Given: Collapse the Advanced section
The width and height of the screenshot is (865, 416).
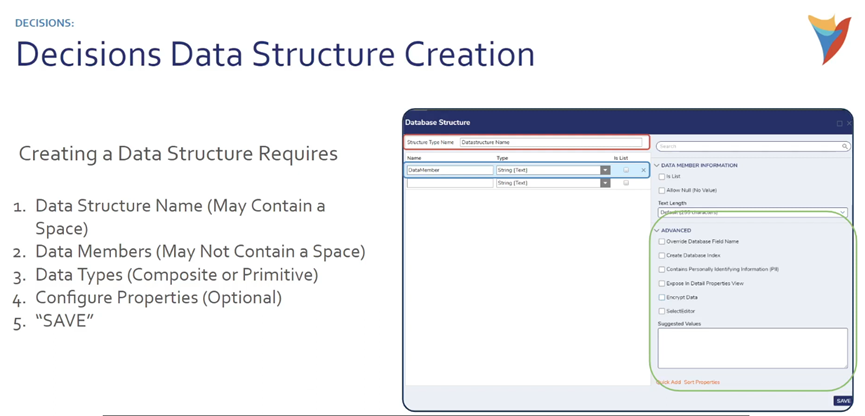Looking at the screenshot, I should [x=656, y=231].
